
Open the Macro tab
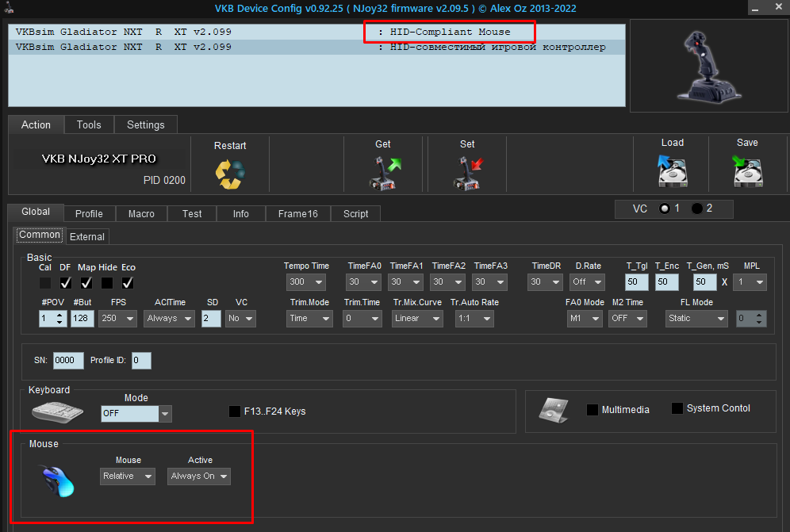141,213
